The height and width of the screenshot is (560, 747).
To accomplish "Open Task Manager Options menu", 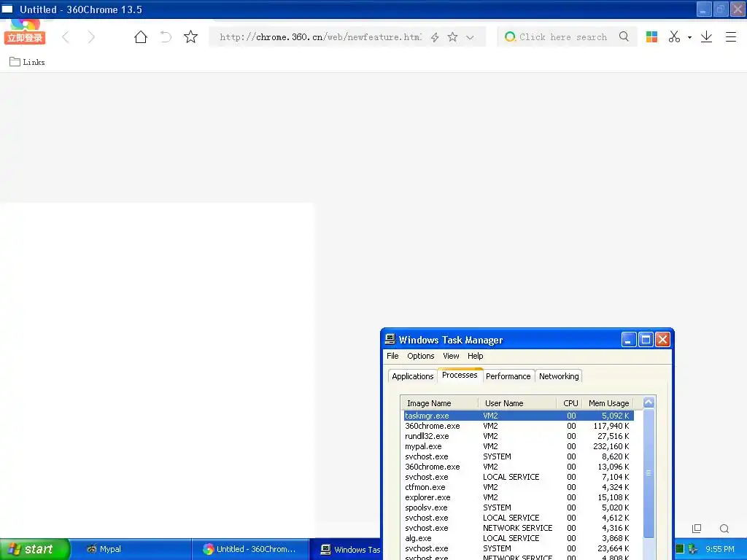I will point(421,356).
